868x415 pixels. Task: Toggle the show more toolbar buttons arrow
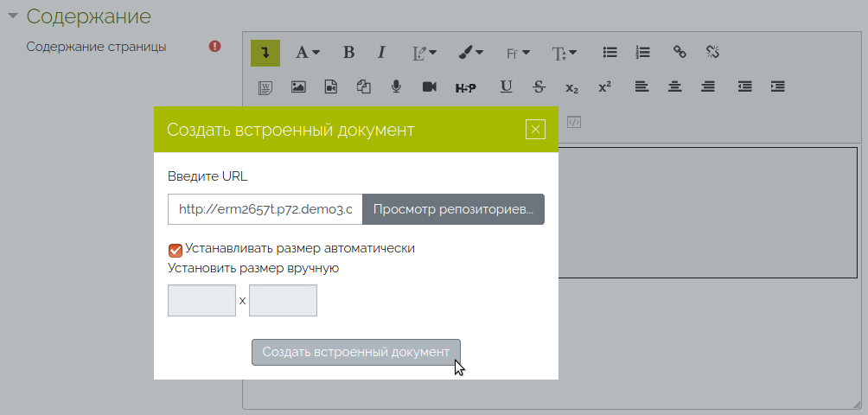265,53
